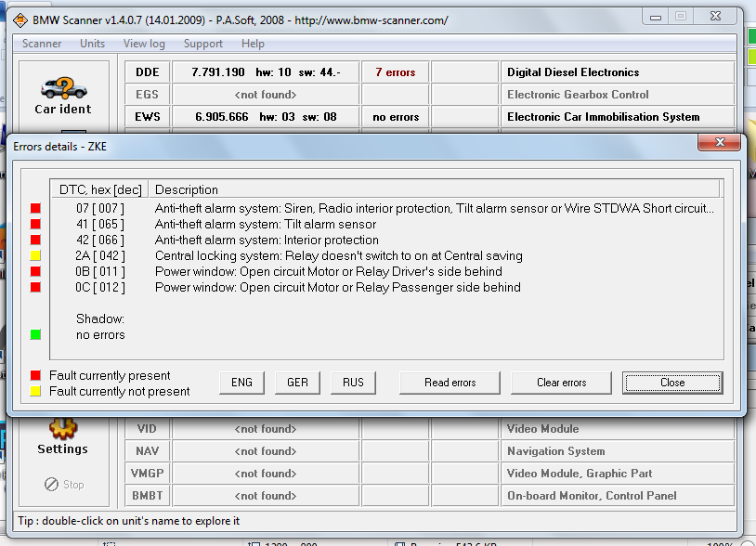Click the Read errors button
Viewport: 756px width, 546px height.
point(450,383)
